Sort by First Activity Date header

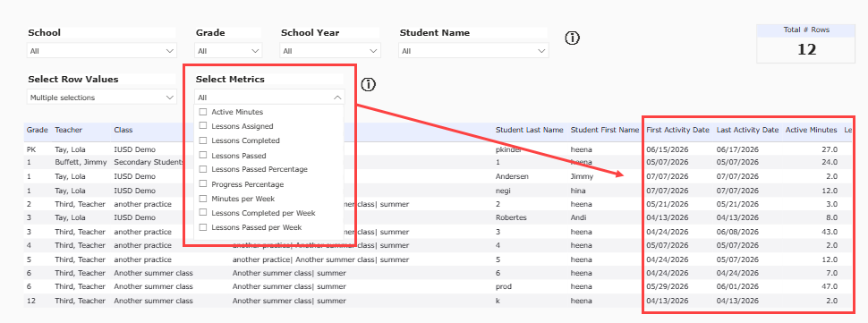(677, 130)
